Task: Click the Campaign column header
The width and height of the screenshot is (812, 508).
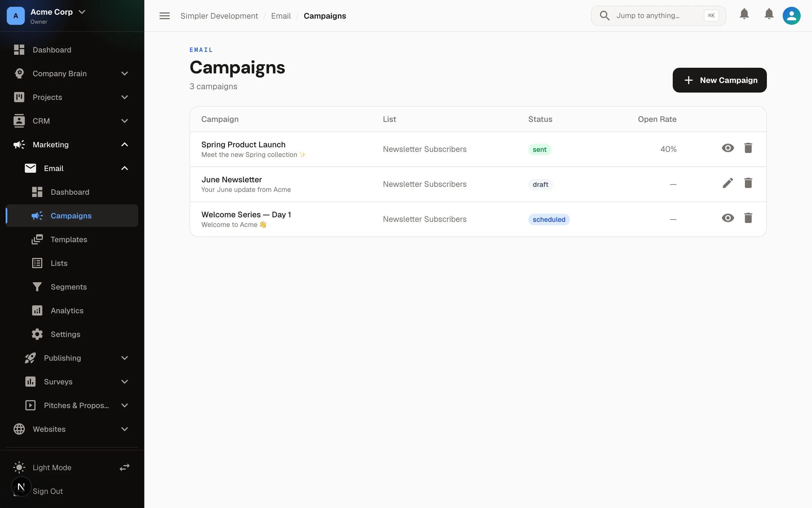Action: 220,119
